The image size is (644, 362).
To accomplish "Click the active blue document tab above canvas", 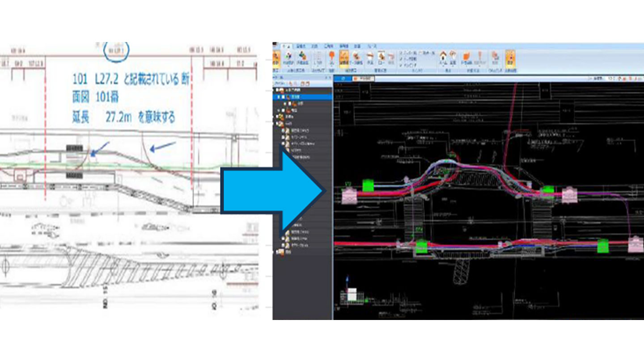I will pyautogui.click(x=343, y=79).
